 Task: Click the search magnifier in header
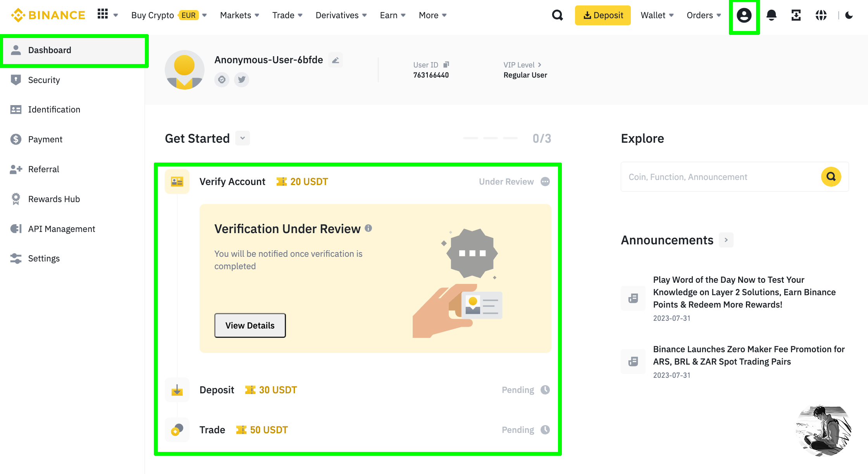click(557, 15)
